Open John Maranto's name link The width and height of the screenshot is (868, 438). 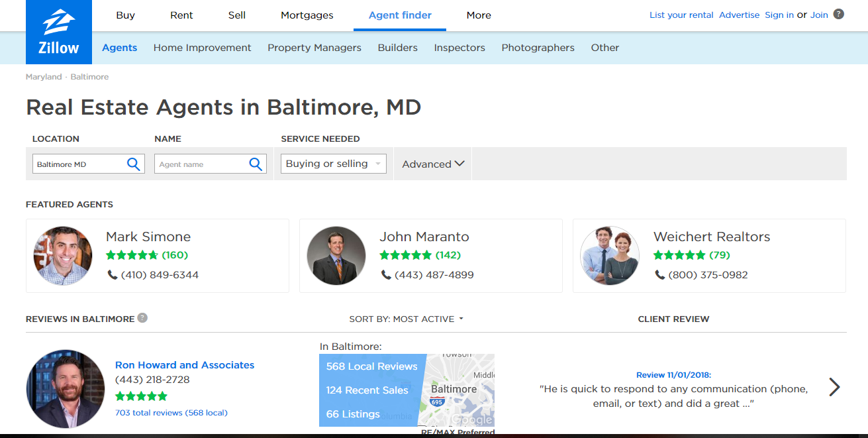(x=424, y=237)
